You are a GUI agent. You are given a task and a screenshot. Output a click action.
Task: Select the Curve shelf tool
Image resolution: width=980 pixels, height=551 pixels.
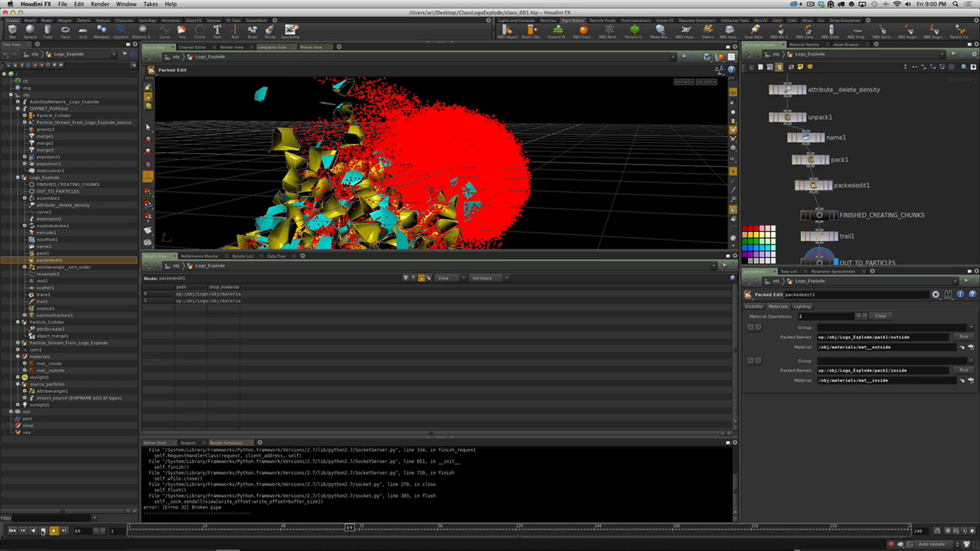165,31
